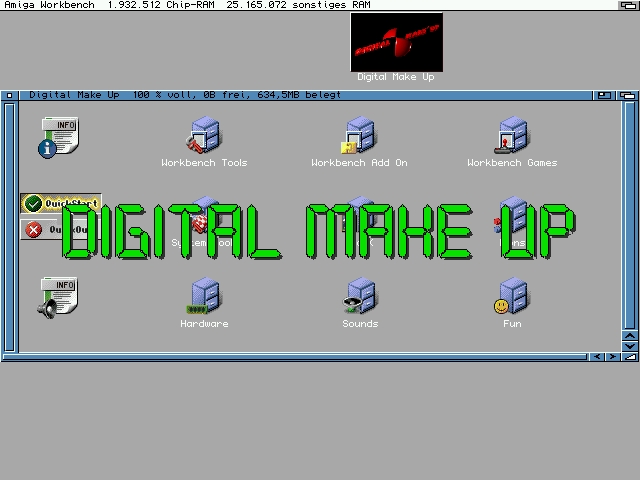Open the middle-row drawer with red and blue badge
640x480 pixels.
512,216
